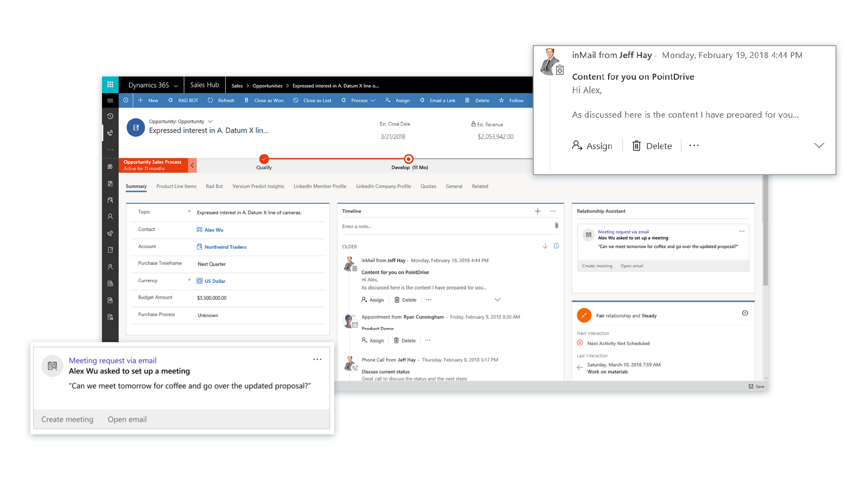This screenshot has width=868, height=488.
Task: Open contact Alex Wu link
Action: [214, 230]
